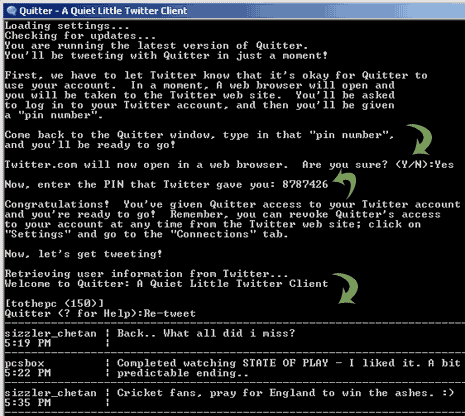465x416 pixels.
Task: Click the "Loading settings..." line
Action: [x=67, y=26]
